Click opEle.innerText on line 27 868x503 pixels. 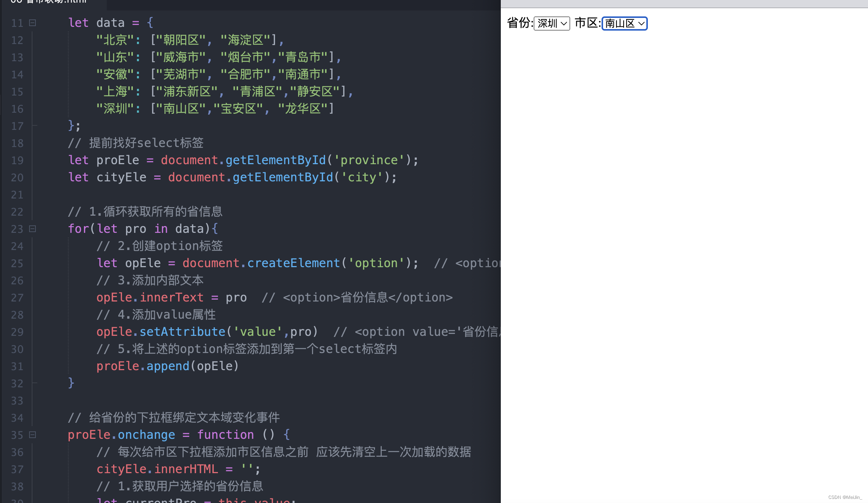150,297
